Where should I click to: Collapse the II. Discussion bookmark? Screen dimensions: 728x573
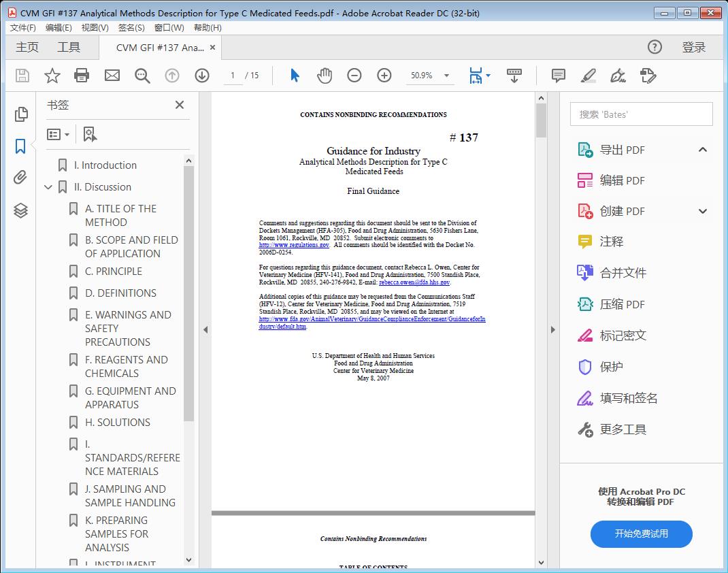tap(48, 186)
